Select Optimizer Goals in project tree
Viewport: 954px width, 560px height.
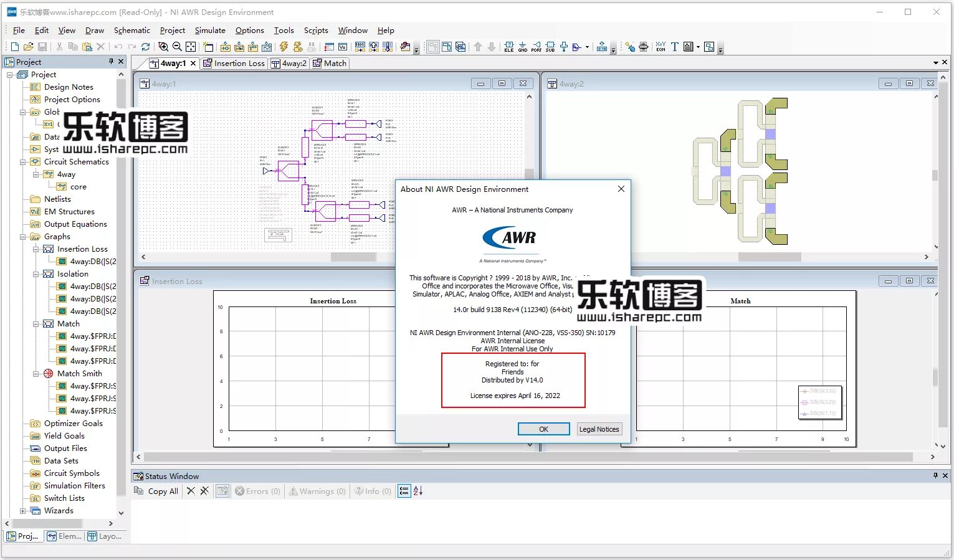pyautogui.click(x=74, y=424)
